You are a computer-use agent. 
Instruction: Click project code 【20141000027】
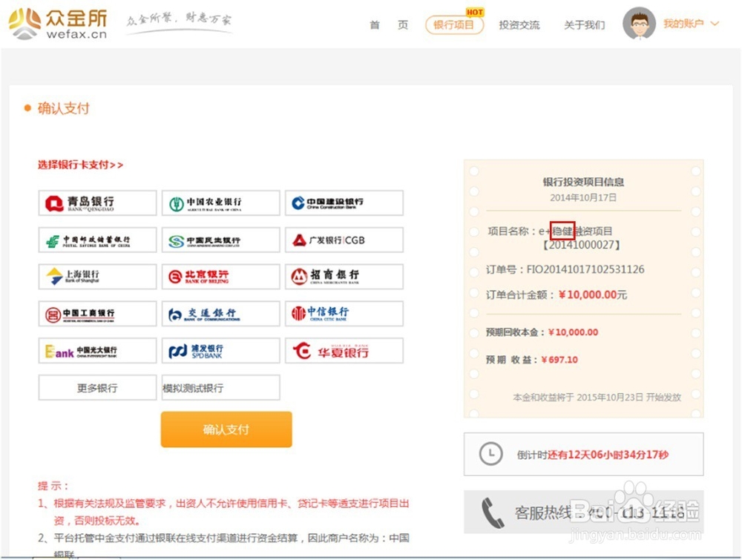point(582,245)
